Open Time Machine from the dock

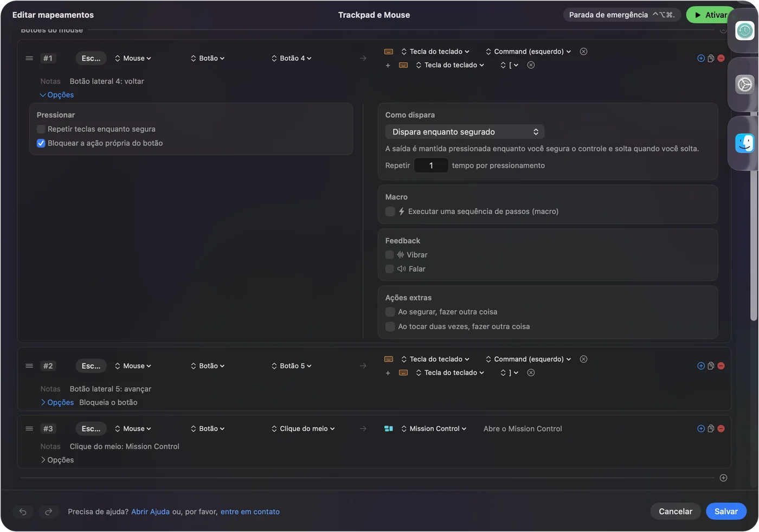coord(745,30)
